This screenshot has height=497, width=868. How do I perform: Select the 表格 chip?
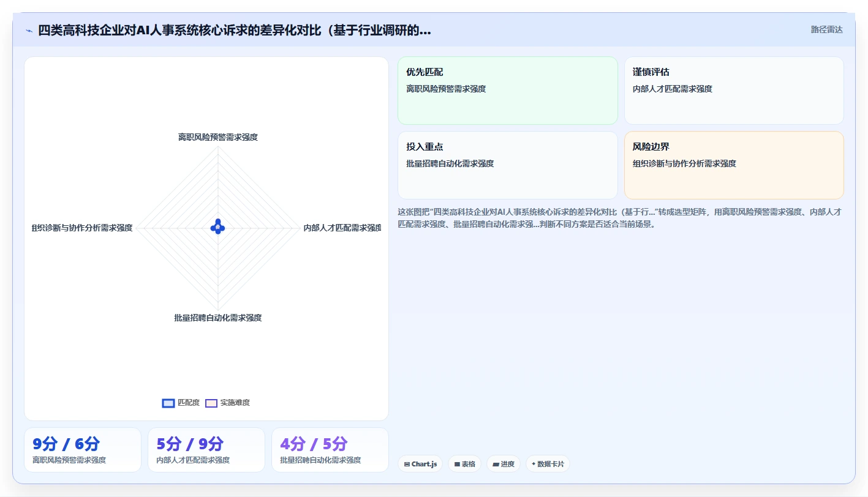(465, 464)
